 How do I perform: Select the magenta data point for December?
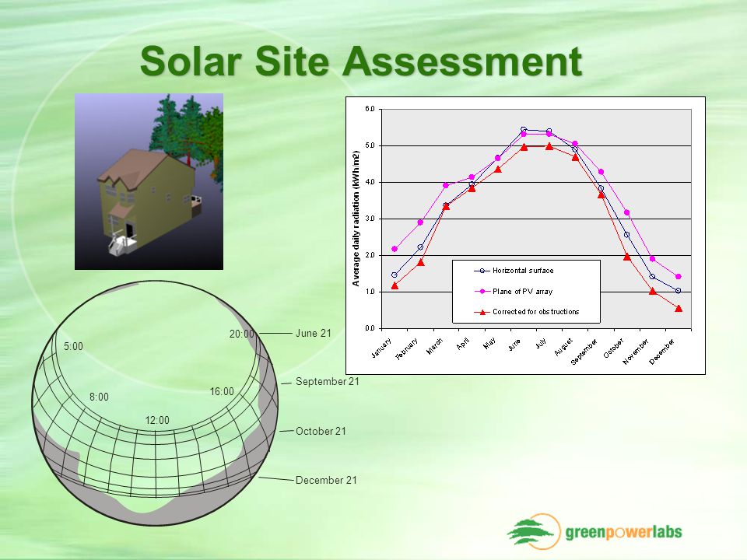[x=679, y=277]
